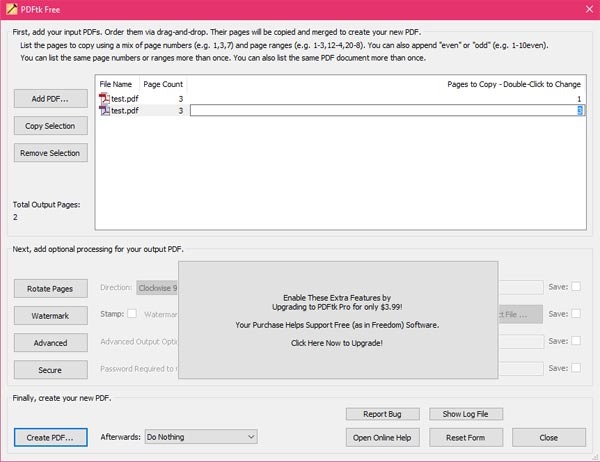
Task: Click the Reset Form button
Action: (x=466, y=438)
